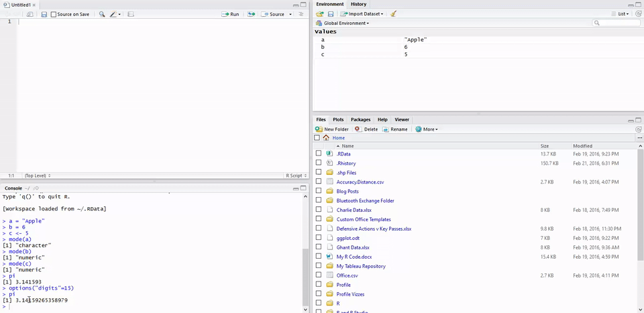This screenshot has height=313, width=644.
Task: Refresh the Environment pane with the refresh icon
Action: tap(638, 13)
